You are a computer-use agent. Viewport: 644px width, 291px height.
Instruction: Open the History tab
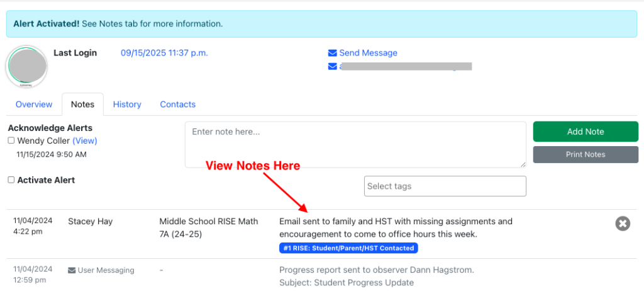(x=127, y=105)
